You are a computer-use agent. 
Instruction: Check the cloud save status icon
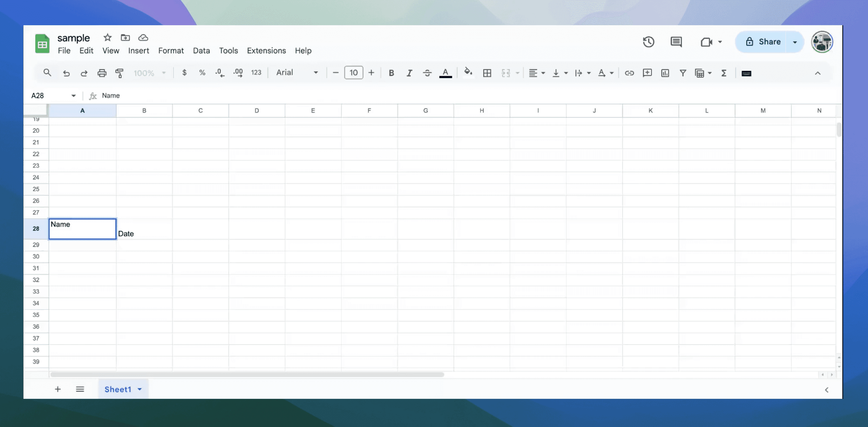click(x=143, y=37)
